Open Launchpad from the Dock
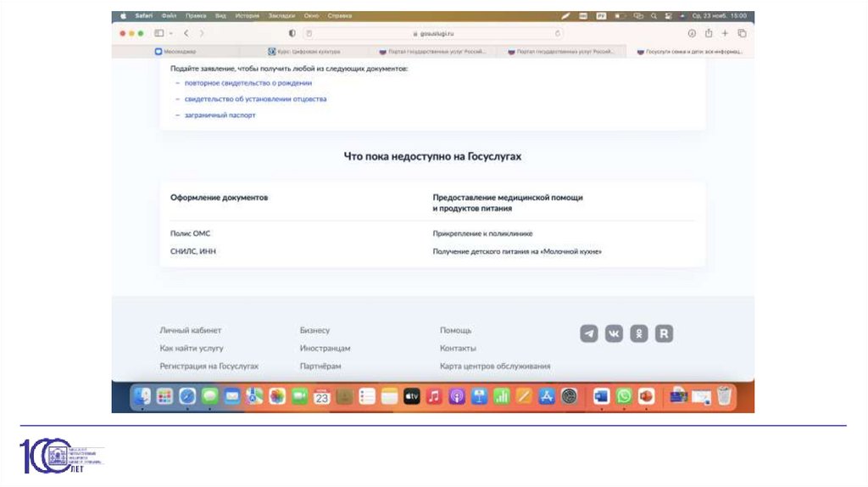 point(164,397)
